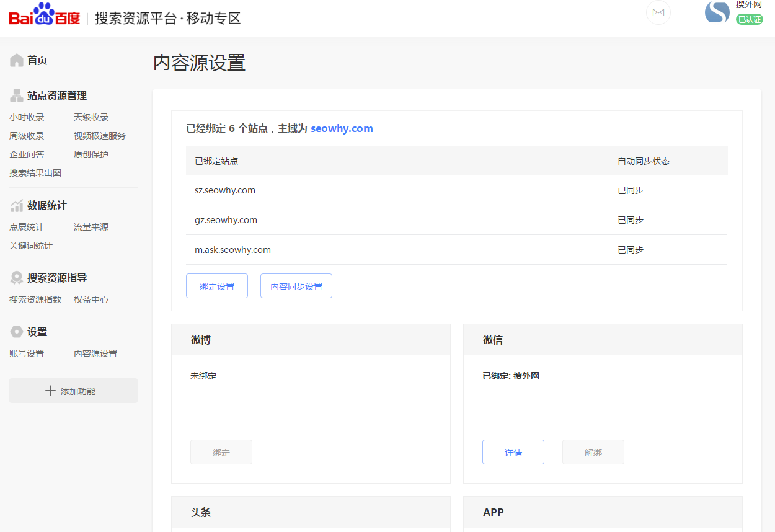This screenshot has width=775, height=532.
Task: Click the icon beside 站点资源管理
Action: [15, 95]
